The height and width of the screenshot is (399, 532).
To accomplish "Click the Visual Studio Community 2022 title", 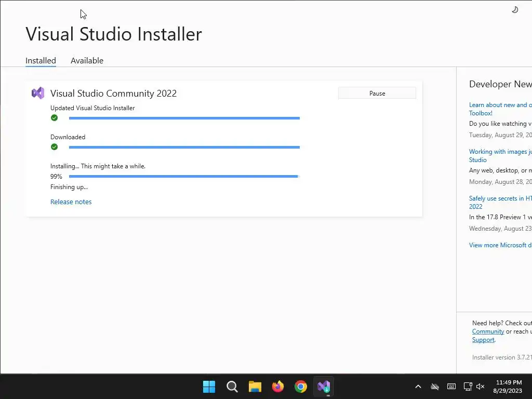I will pos(113,94).
